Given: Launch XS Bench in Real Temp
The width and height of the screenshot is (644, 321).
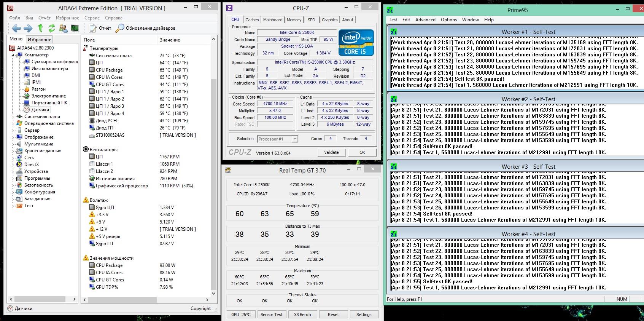Looking at the screenshot, I should click(302, 315).
